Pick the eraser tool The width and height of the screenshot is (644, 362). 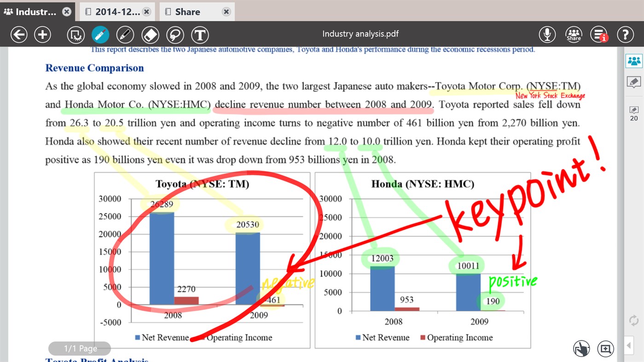(x=150, y=34)
